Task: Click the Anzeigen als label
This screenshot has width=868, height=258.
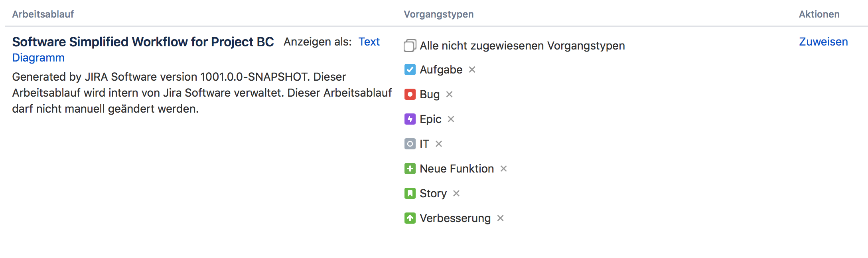Action: [x=318, y=42]
